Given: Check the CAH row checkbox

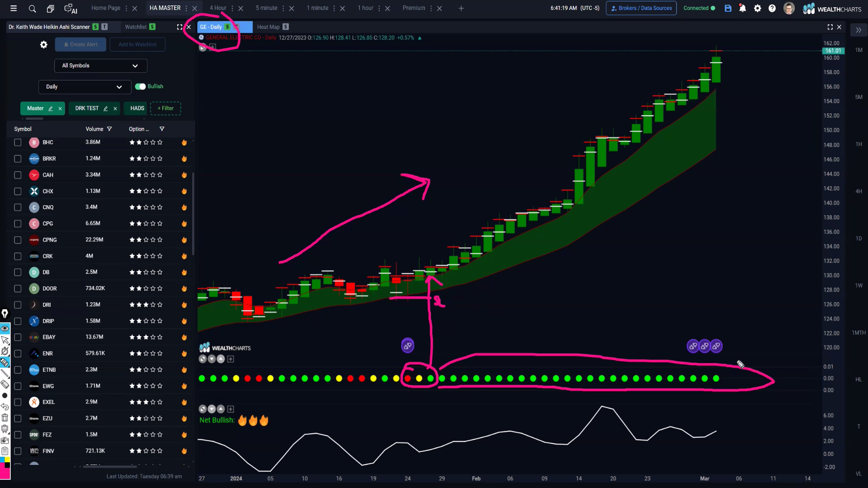Looking at the screenshot, I should pyautogui.click(x=18, y=175).
